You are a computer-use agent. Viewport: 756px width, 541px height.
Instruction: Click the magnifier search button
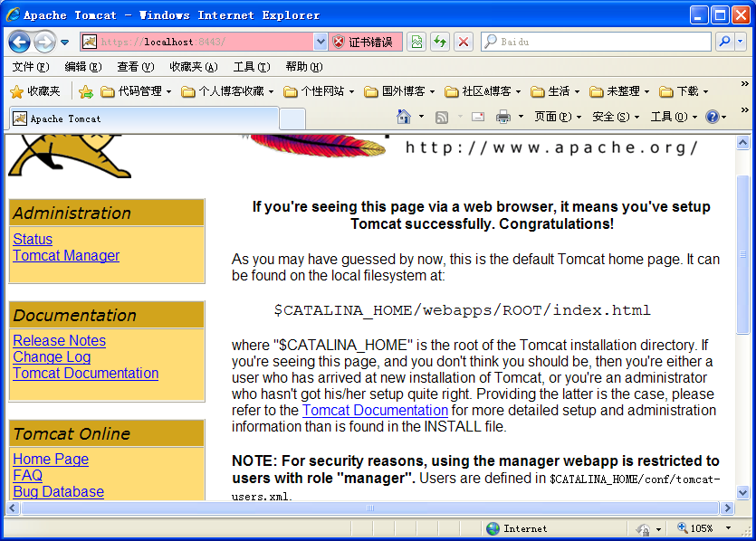click(724, 42)
